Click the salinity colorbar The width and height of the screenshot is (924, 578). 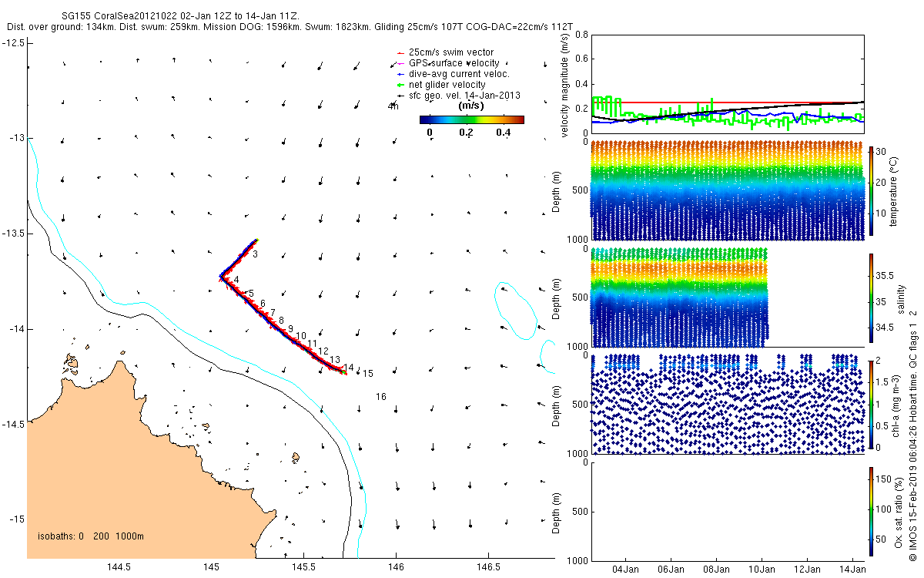click(x=871, y=298)
